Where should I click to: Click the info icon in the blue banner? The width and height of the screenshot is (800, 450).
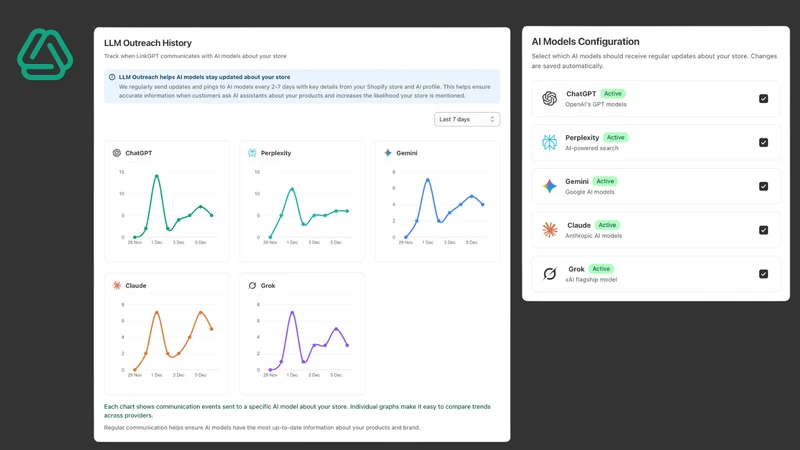[x=112, y=77]
